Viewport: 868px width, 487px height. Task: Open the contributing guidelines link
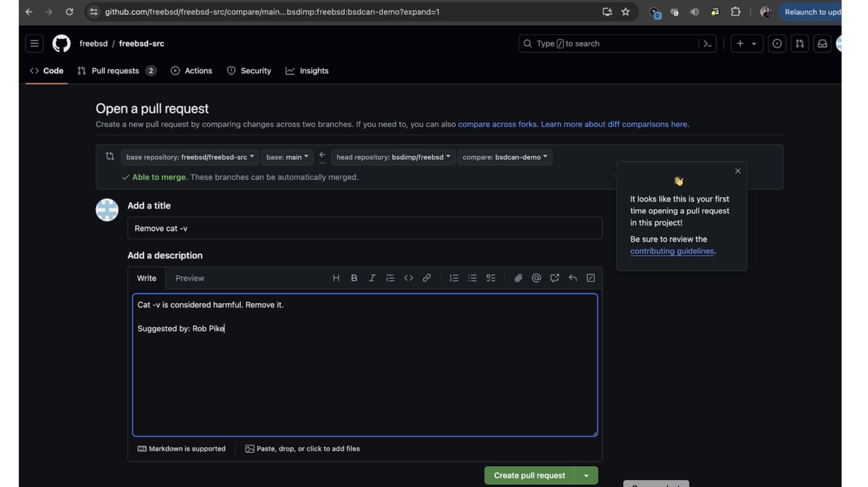click(x=672, y=251)
